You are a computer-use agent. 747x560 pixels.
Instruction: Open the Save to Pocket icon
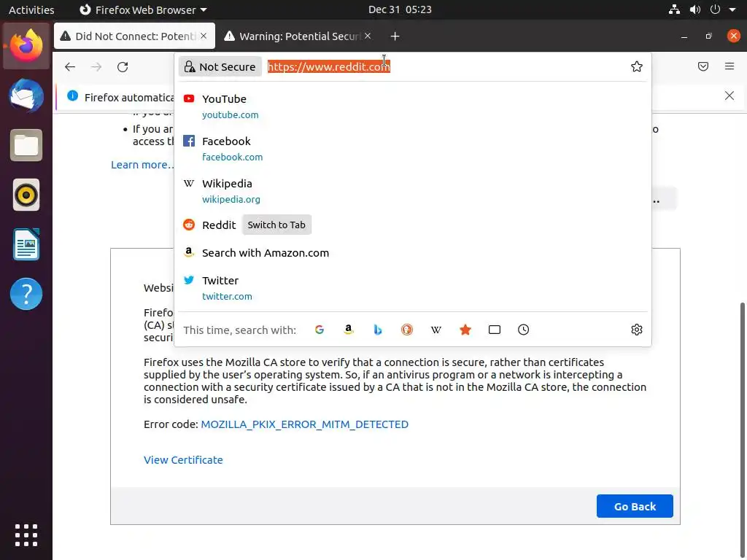point(703,66)
